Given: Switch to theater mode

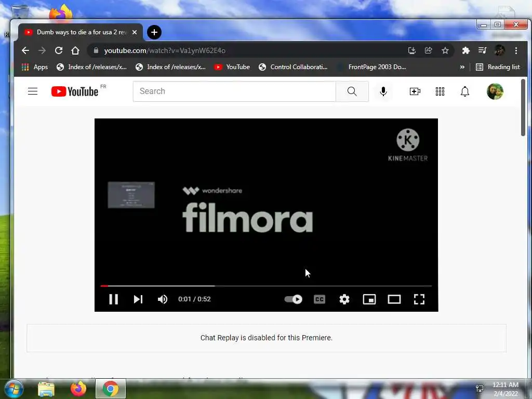Looking at the screenshot, I should tap(394, 299).
